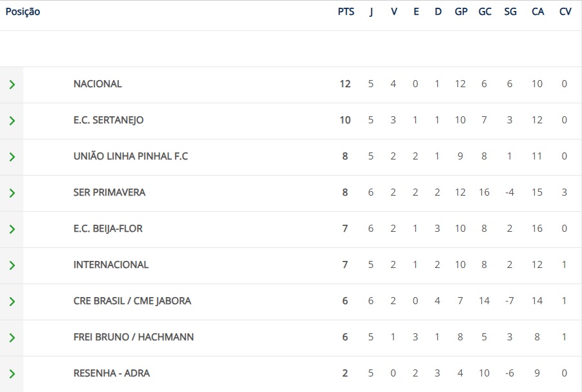Click the Posição column header
Screen dimensions: 582x392
pos(23,12)
